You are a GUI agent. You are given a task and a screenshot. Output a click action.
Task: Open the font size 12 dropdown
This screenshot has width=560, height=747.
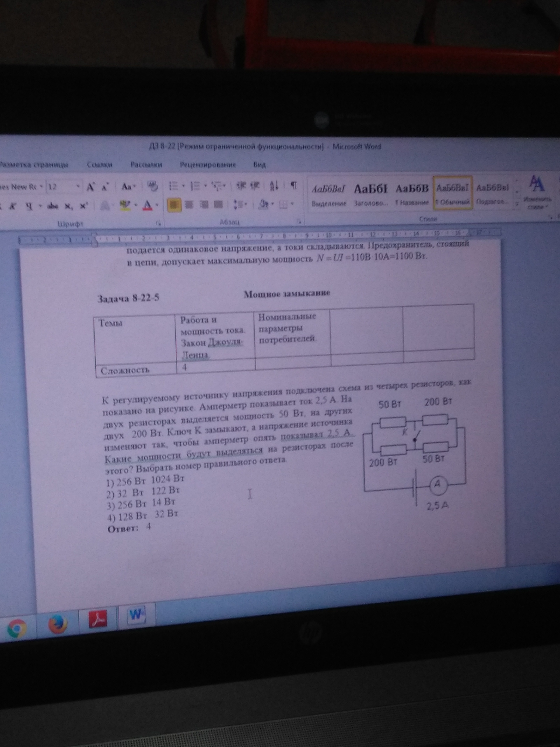(78, 187)
